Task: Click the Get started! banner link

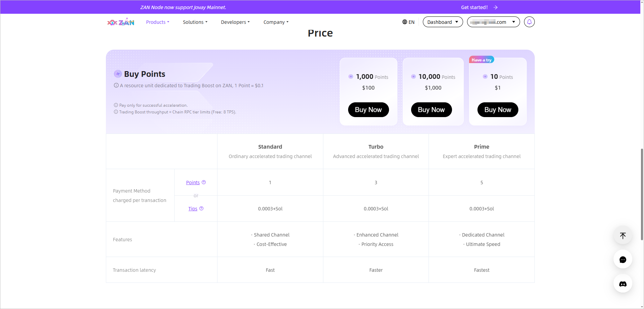Action: click(474, 7)
